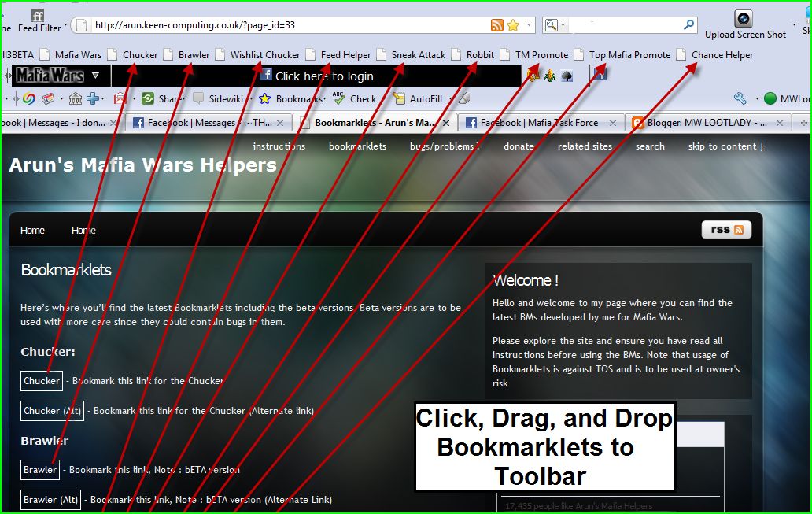Viewport: 812px width, 514px height.
Task: Click the highlighter pen toolbar icon
Action: (x=464, y=98)
